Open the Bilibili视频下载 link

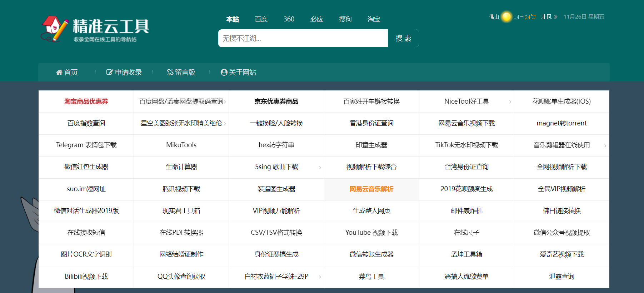[86, 277]
